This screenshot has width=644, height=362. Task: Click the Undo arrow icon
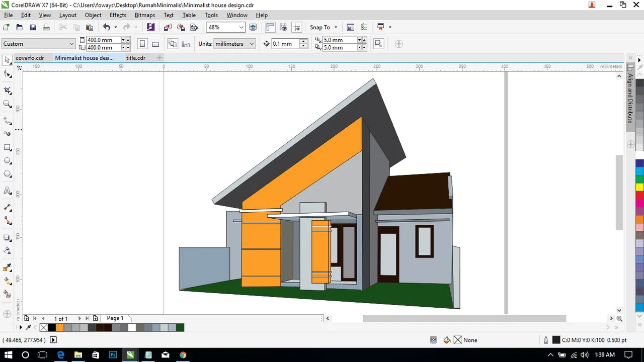coord(107,27)
